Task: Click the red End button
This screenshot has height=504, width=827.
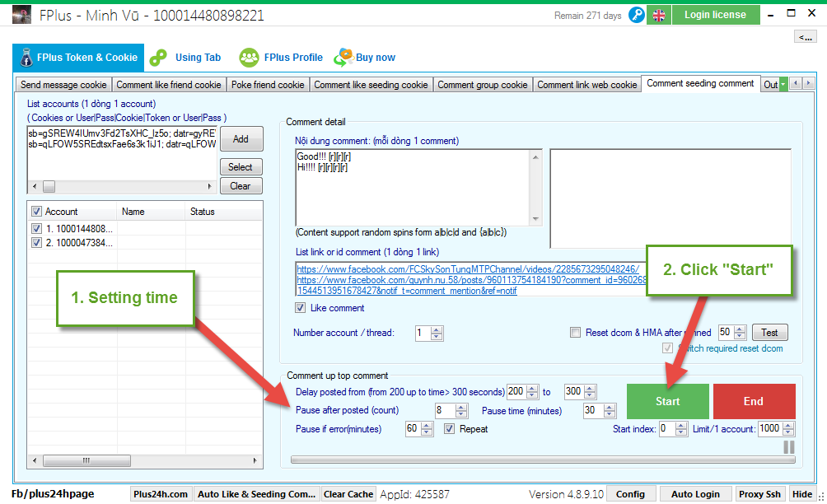Action: pyautogui.click(x=754, y=401)
